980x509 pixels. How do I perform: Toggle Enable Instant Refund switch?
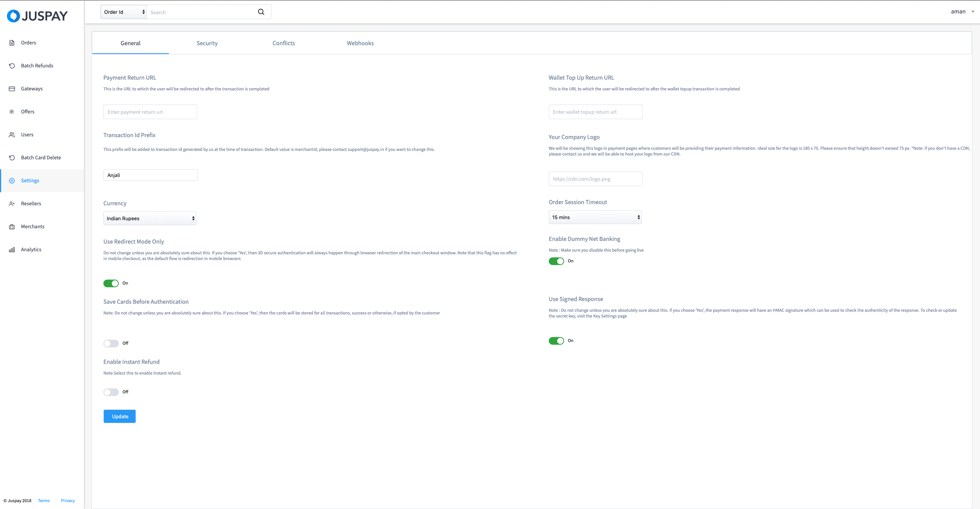click(x=111, y=392)
